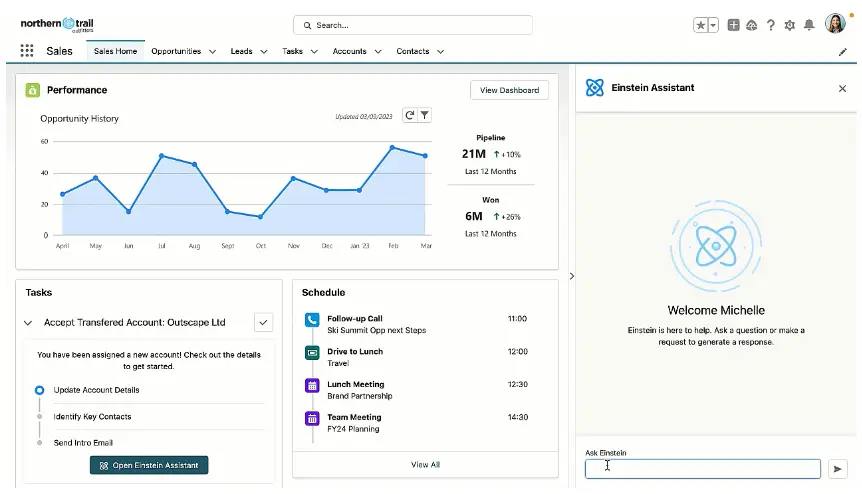Collapse the Accept Transfered Account task
Image resolution: width=862 pixels, height=494 pixels.
click(27, 323)
